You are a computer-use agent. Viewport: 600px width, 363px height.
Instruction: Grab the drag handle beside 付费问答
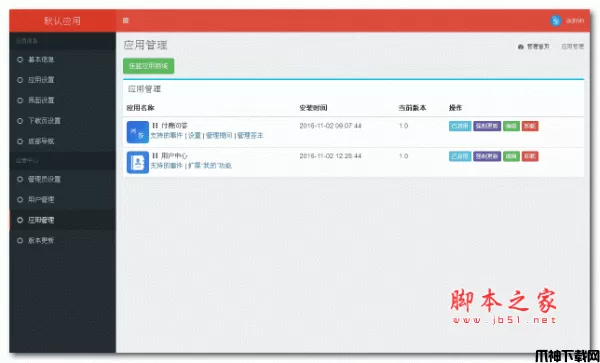coord(155,125)
